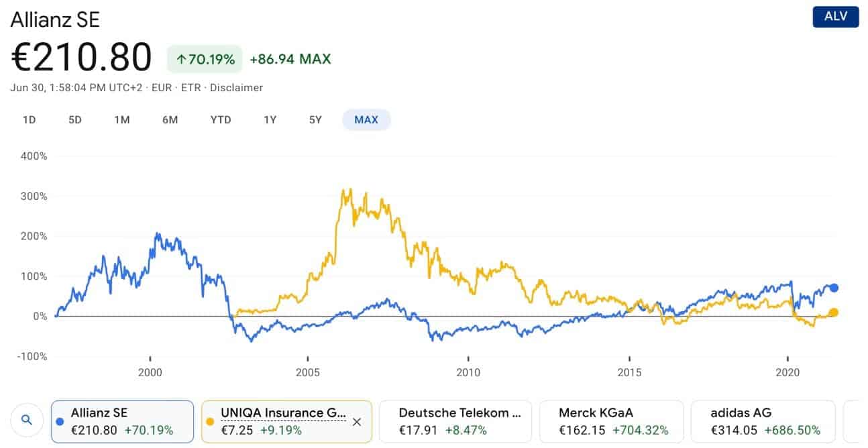
Task: Switch to the 6M time range
Action: [x=170, y=120]
